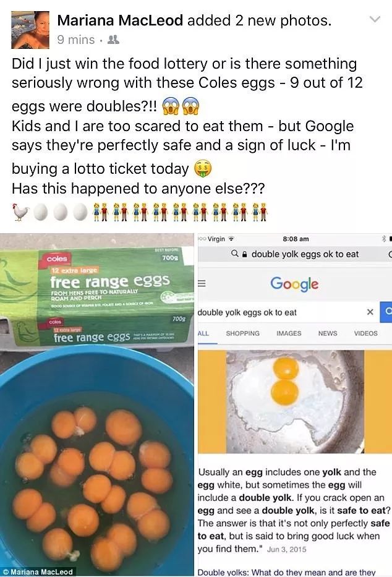This screenshot has width=392, height=577.
Task: Open the eggs in blue bowl photo
Action: point(96,404)
